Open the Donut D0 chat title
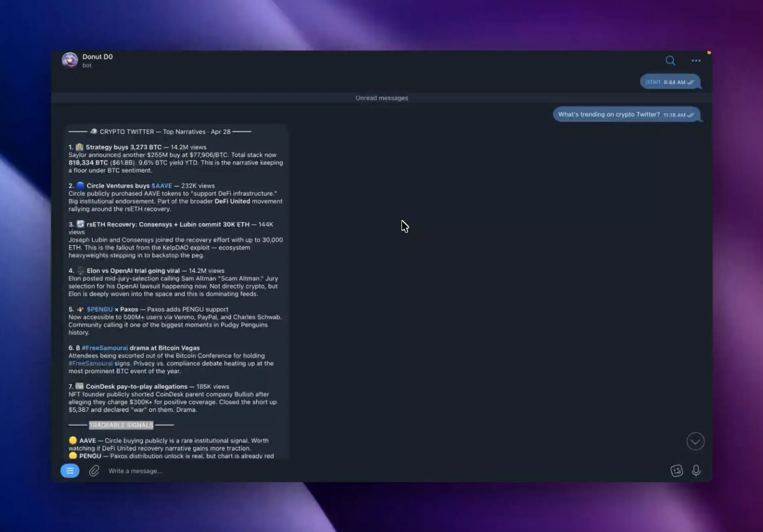The height and width of the screenshot is (532, 763). click(97, 57)
